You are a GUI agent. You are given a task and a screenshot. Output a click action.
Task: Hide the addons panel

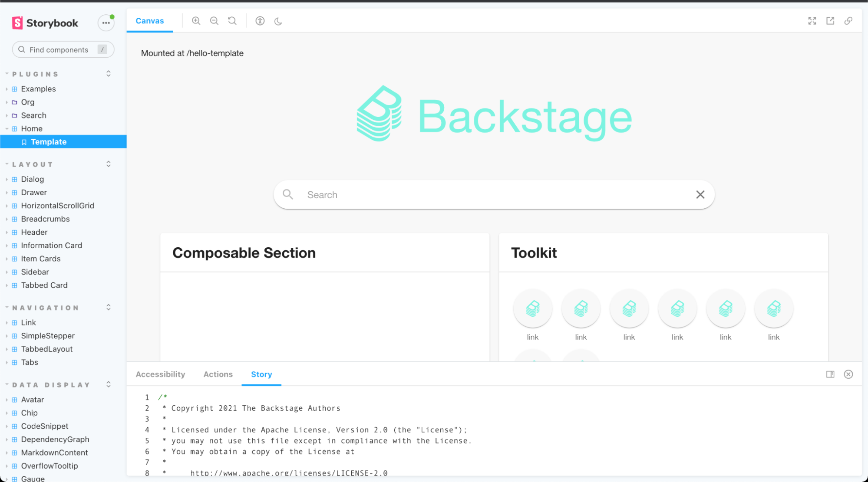click(848, 374)
